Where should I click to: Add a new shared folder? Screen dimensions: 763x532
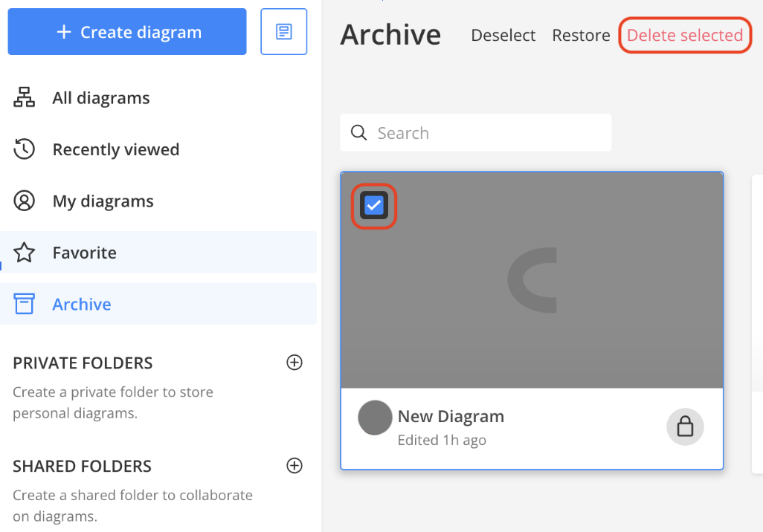click(x=294, y=465)
